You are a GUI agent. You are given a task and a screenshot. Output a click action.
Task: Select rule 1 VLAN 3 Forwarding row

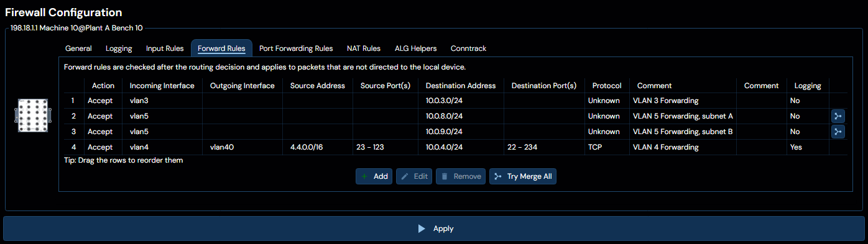coord(455,101)
